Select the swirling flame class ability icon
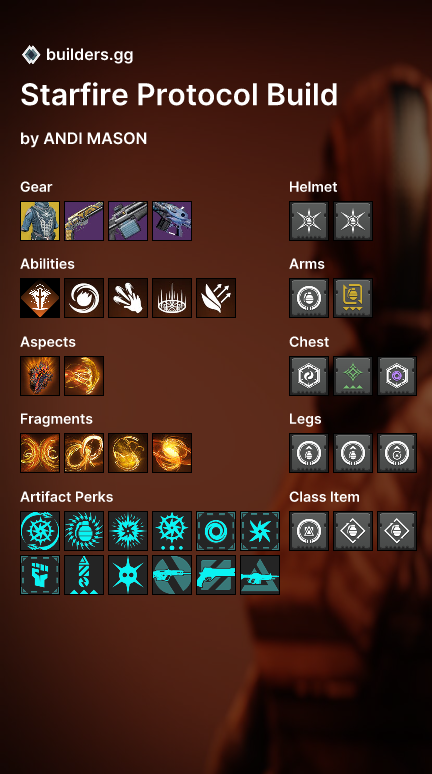432x774 pixels. [84, 298]
